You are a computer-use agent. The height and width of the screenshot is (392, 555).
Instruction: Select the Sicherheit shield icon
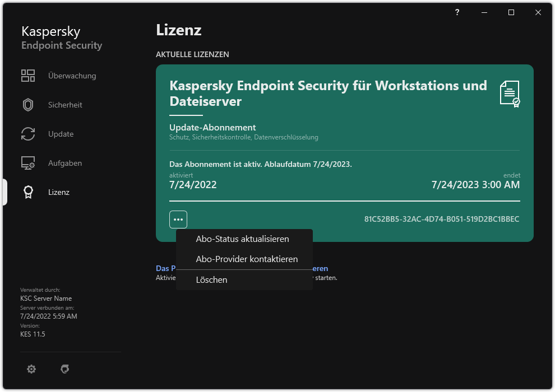(x=28, y=105)
